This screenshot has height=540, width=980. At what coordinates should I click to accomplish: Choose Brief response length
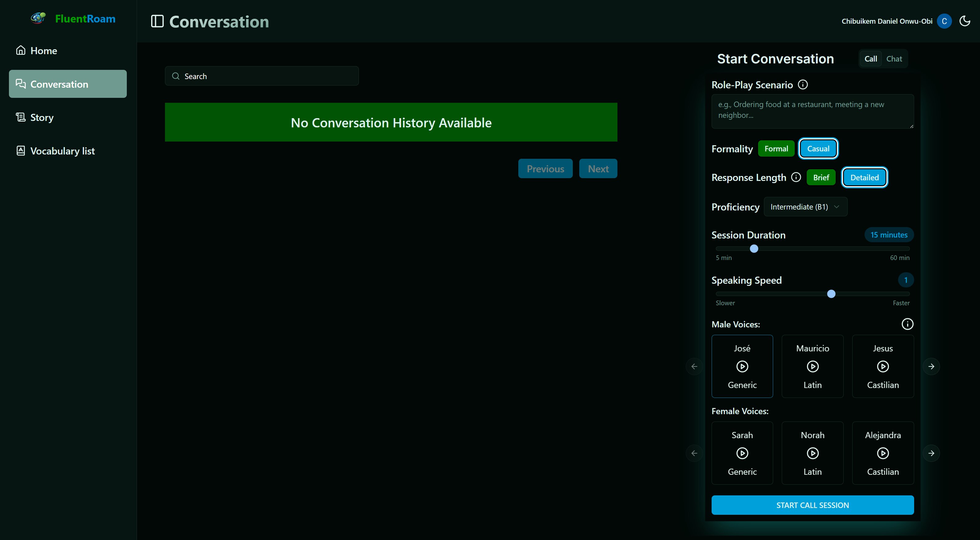pyautogui.click(x=821, y=177)
